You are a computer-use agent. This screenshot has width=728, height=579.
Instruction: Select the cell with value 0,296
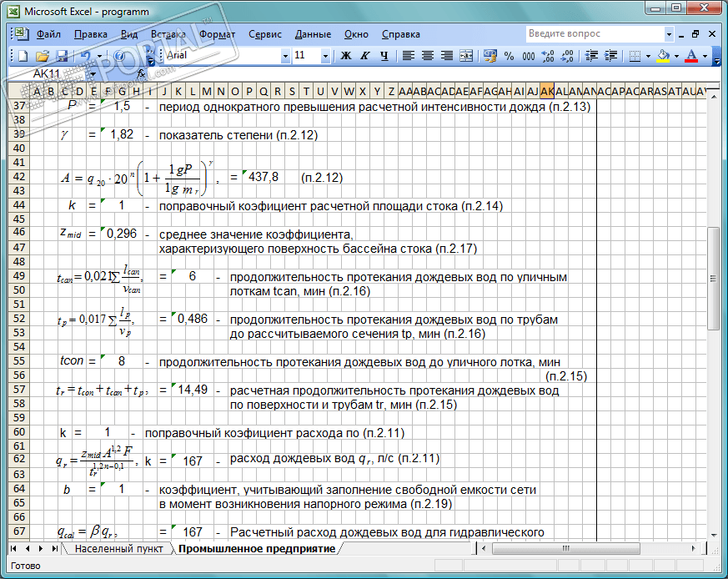pyautogui.click(x=122, y=234)
